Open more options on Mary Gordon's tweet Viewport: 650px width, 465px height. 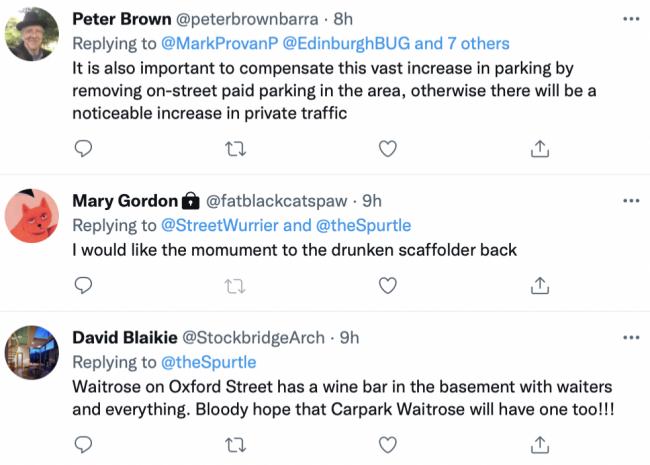pyautogui.click(x=631, y=201)
